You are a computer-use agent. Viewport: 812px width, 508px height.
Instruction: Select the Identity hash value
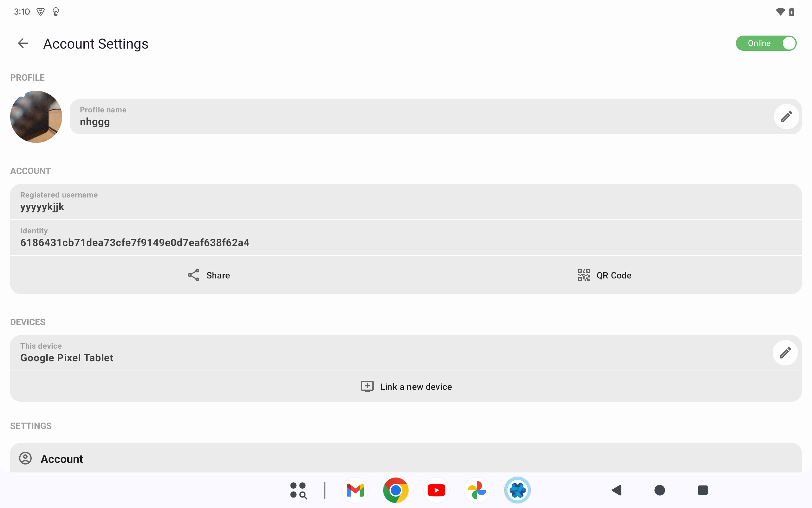click(x=406, y=238)
